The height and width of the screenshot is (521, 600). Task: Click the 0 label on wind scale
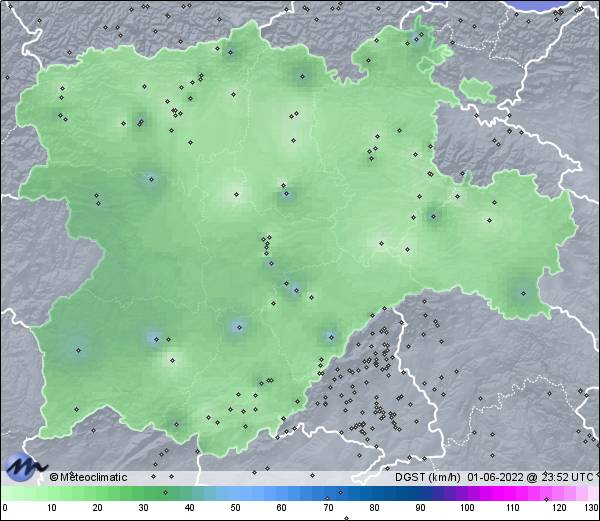(5, 508)
